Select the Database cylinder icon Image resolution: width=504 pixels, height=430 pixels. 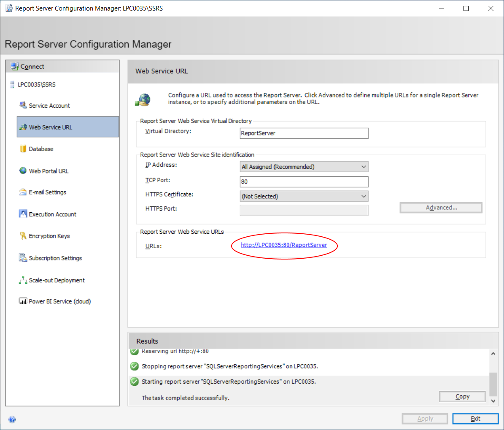coord(23,149)
